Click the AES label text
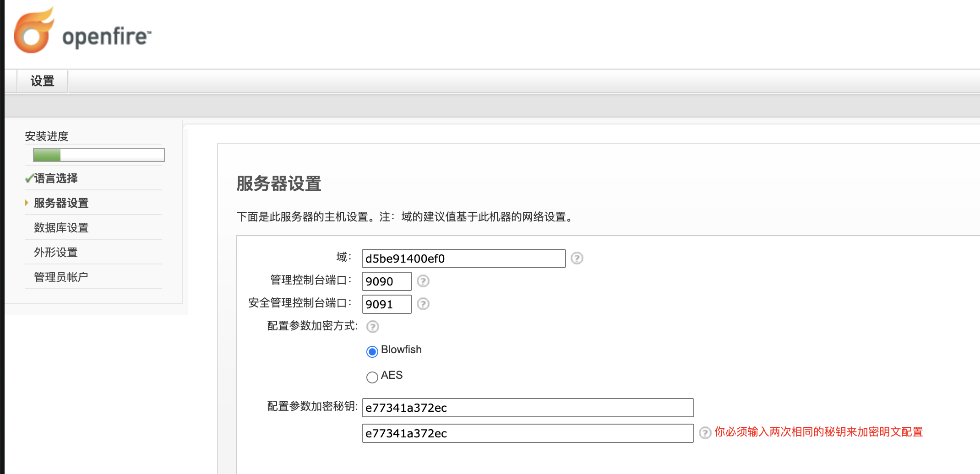 [x=392, y=375]
